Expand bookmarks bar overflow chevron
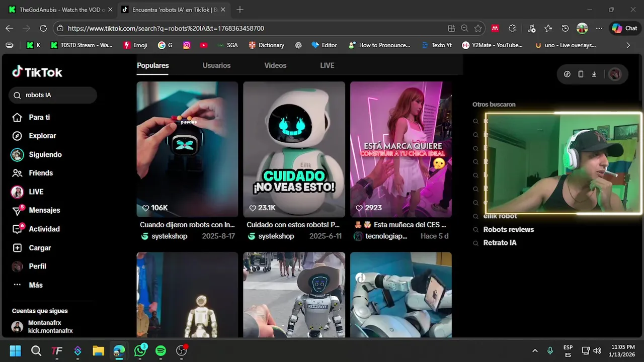The image size is (644, 362). pyautogui.click(x=628, y=45)
